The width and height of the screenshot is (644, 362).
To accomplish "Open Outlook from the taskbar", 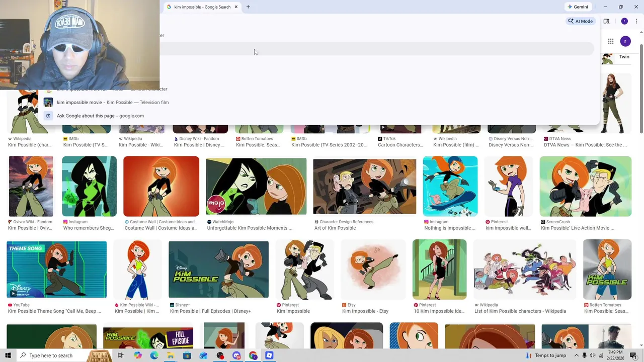I will (x=203, y=355).
